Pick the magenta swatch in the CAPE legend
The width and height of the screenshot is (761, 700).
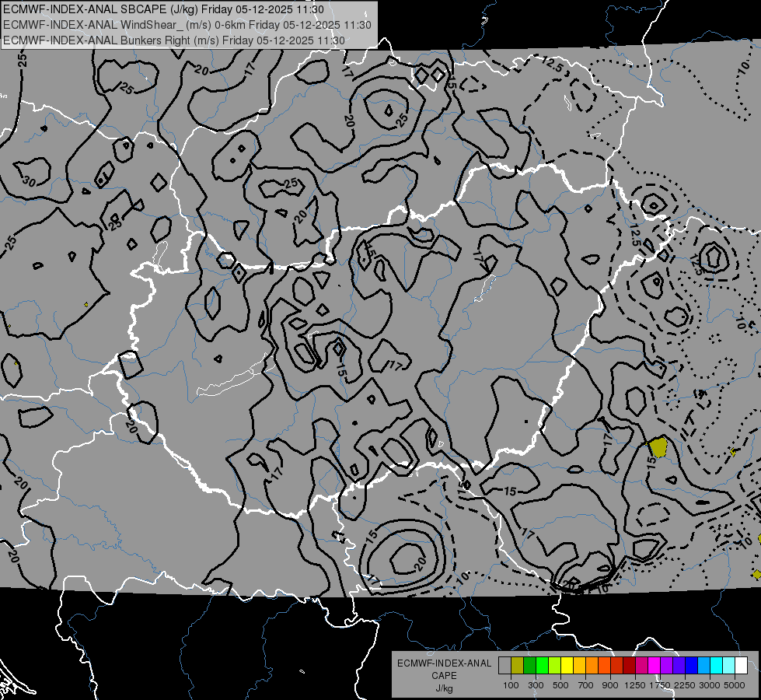(x=655, y=666)
